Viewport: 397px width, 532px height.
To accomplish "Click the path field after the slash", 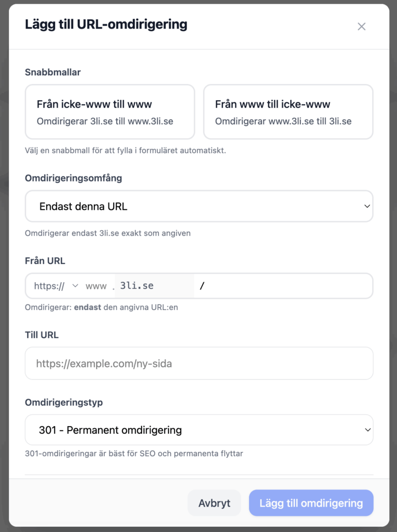I will click(x=285, y=286).
